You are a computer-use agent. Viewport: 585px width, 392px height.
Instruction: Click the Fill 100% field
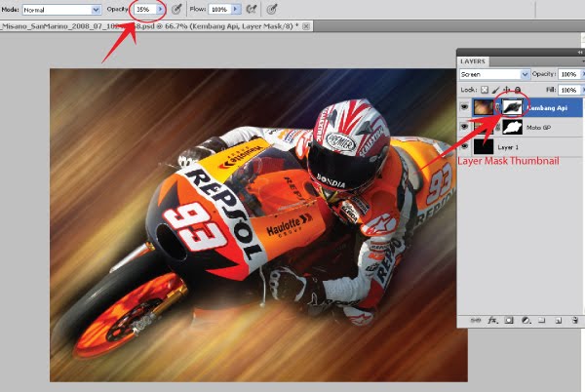[x=569, y=90]
